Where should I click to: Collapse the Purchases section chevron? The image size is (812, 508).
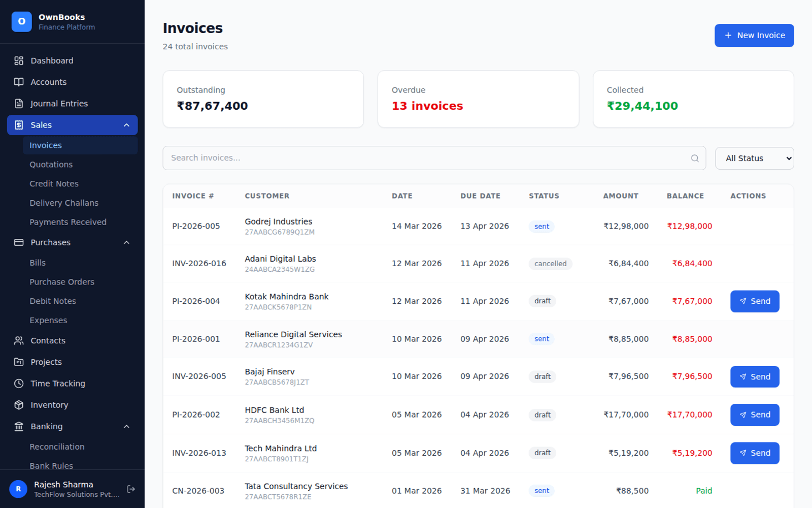(127, 242)
